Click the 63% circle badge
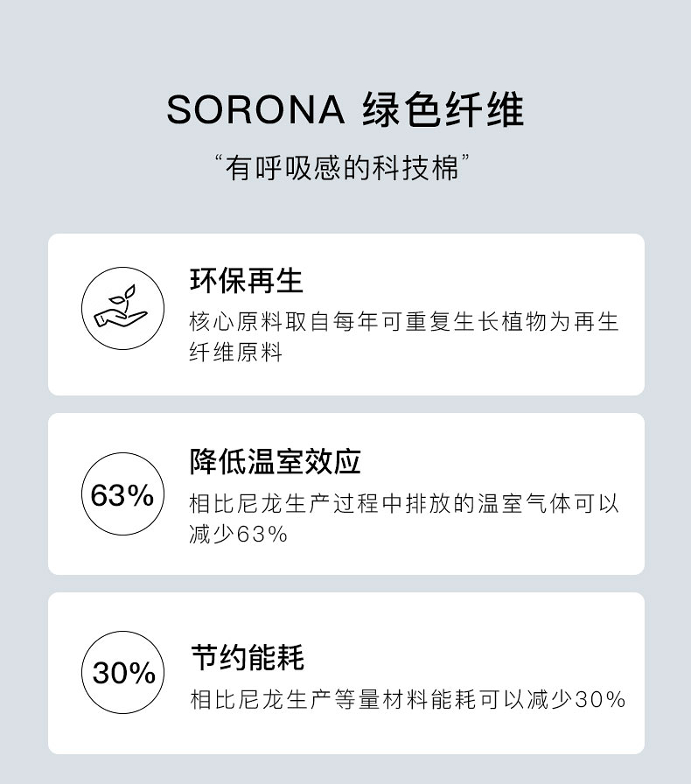 (122, 494)
